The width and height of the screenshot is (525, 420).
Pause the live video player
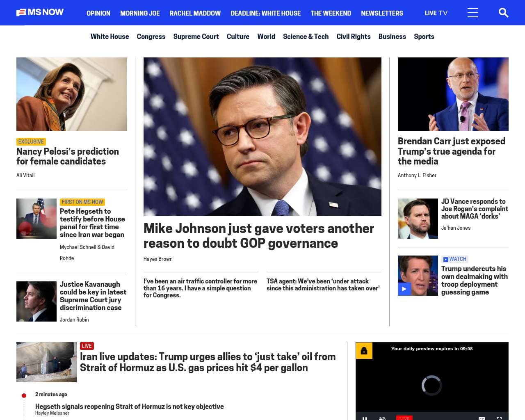(x=364, y=418)
